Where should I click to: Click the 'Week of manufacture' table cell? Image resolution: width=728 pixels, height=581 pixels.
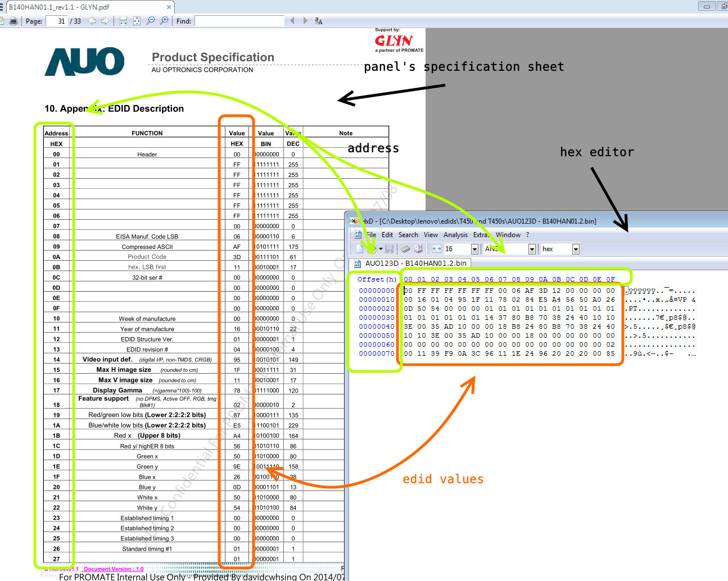pos(147,319)
